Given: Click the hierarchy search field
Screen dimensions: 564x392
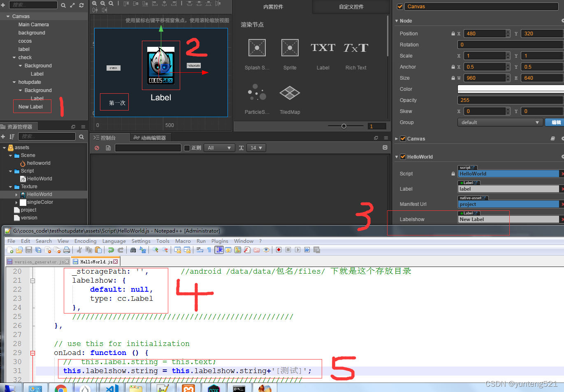Looking at the screenshot, I should [33, 5].
